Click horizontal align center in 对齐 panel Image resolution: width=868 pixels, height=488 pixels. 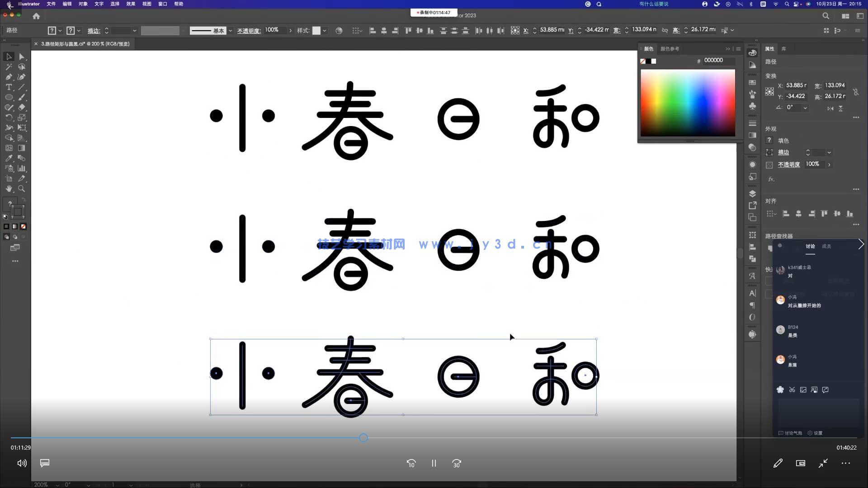pyautogui.click(x=798, y=213)
